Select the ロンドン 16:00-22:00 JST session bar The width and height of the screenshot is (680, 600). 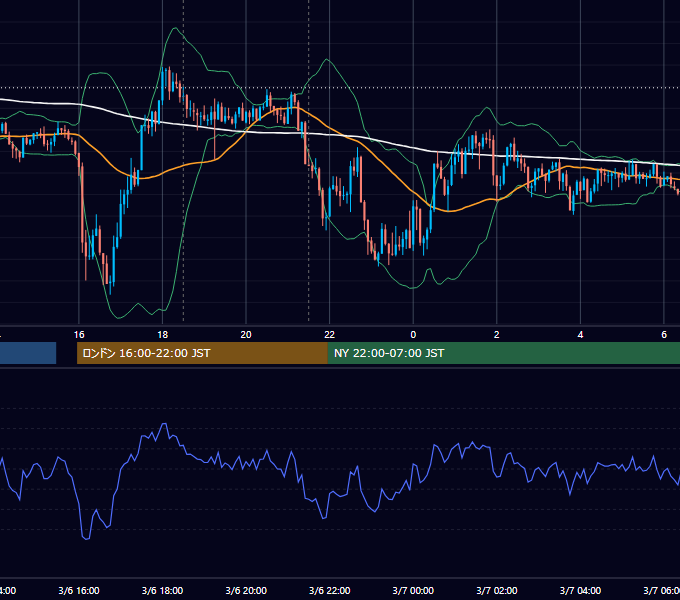click(x=202, y=353)
